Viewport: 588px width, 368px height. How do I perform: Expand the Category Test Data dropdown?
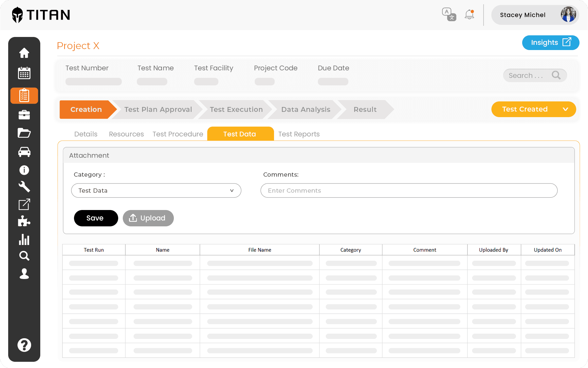coord(156,190)
